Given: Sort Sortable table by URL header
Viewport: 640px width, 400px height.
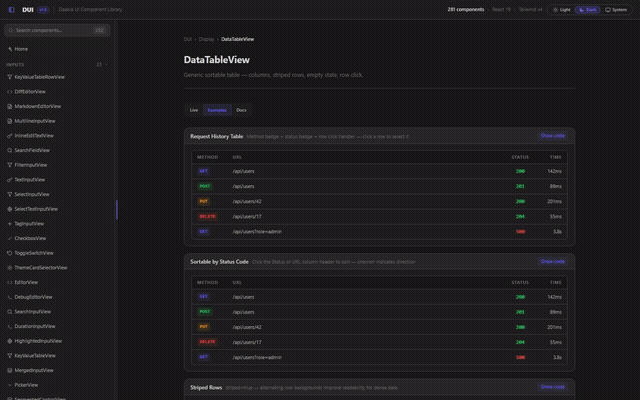Looking at the screenshot, I should click(x=237, y=282).
